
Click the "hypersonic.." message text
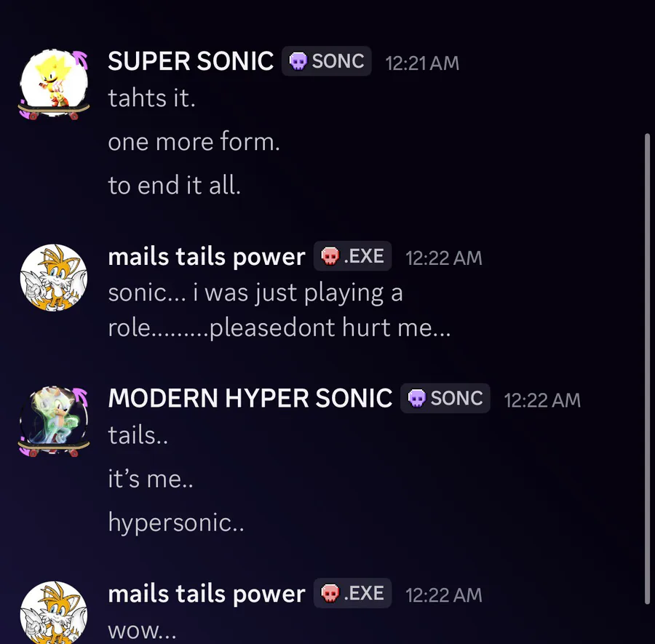pyautogui.click(x=175, y=522)
